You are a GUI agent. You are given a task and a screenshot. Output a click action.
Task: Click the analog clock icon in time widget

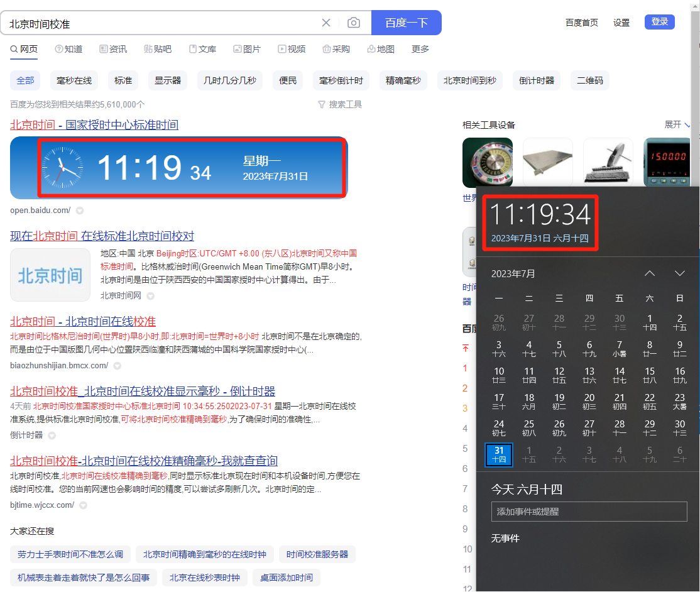click(62, 168)
